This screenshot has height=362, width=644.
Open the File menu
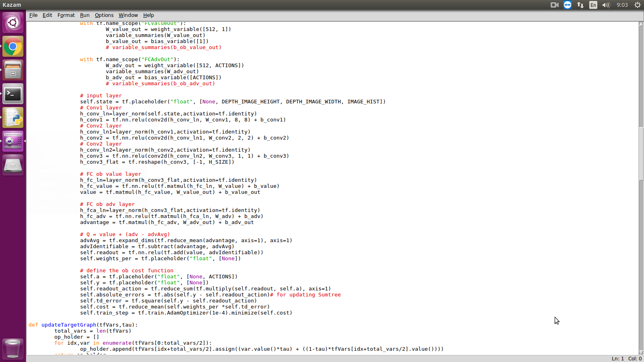pyautogui.click(x=33, y=15)
